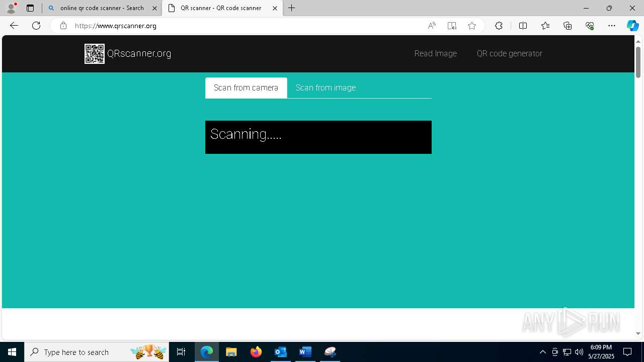
Task: Open Settings and more menu
Action: (x=612, y=26)
